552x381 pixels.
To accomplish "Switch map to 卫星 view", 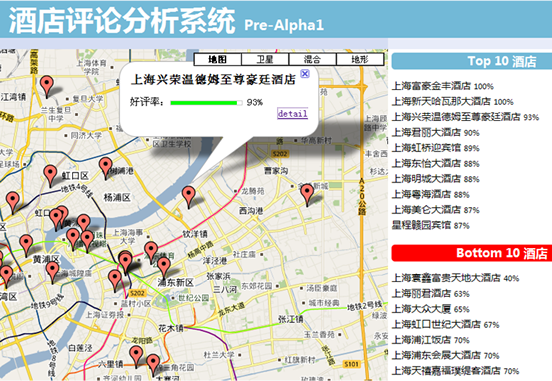I will click(265, 59).
